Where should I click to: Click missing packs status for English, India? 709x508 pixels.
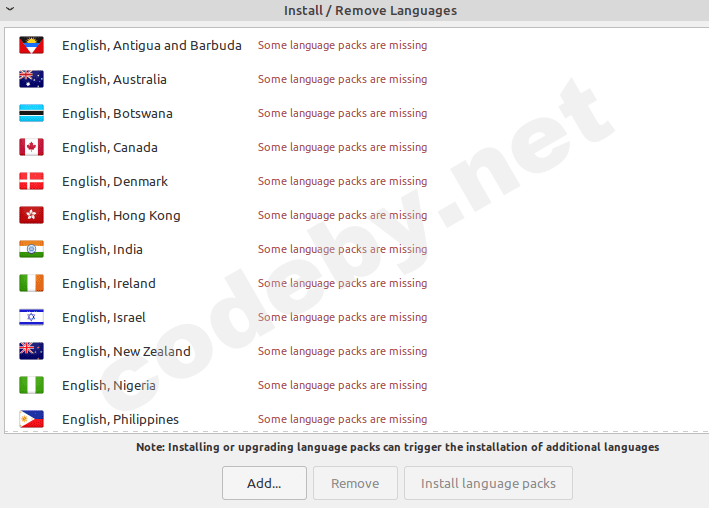pos(342,249)
